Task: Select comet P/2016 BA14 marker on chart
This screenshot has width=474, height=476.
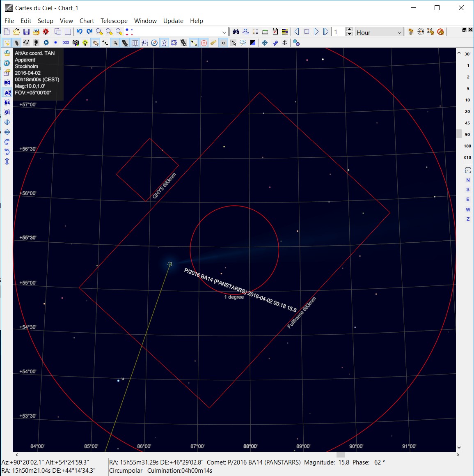Action: coord(170,264)
